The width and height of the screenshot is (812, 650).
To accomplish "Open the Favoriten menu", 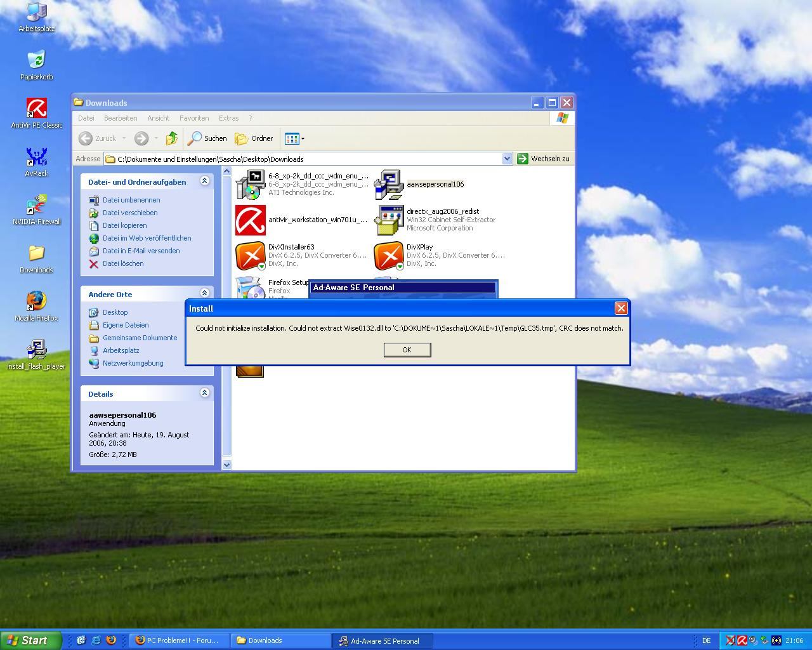I will 194,118.
